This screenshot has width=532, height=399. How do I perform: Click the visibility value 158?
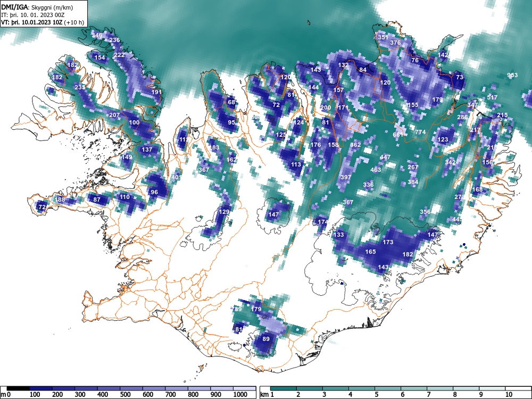coord(333,145)
